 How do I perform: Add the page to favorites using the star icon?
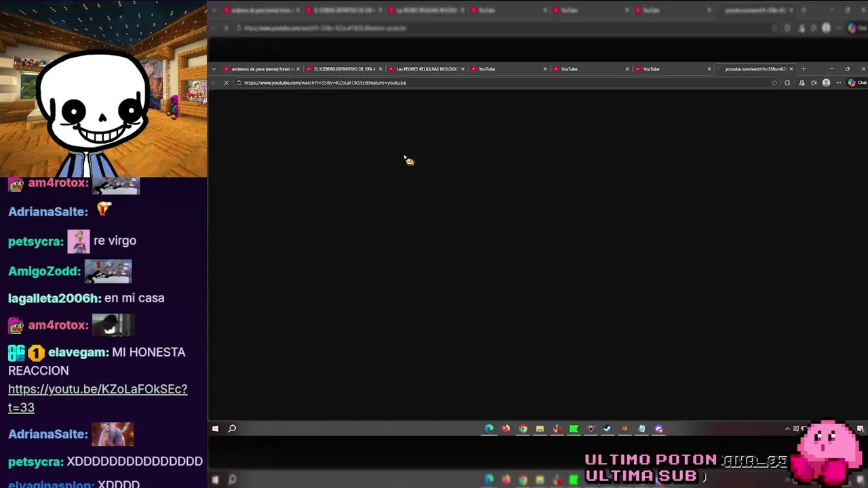(774, 83)
